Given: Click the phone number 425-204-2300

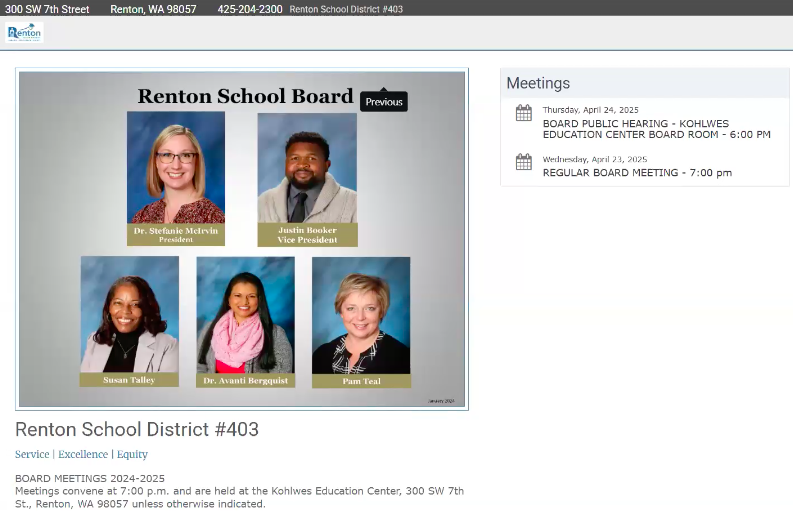Looking at the screenshot, I should pos(250,9).
